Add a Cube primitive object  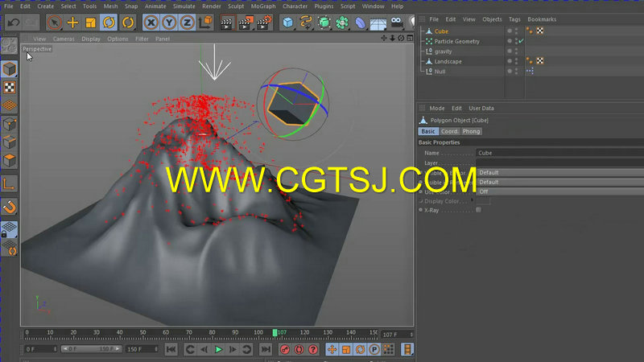(x=287, y=23)
